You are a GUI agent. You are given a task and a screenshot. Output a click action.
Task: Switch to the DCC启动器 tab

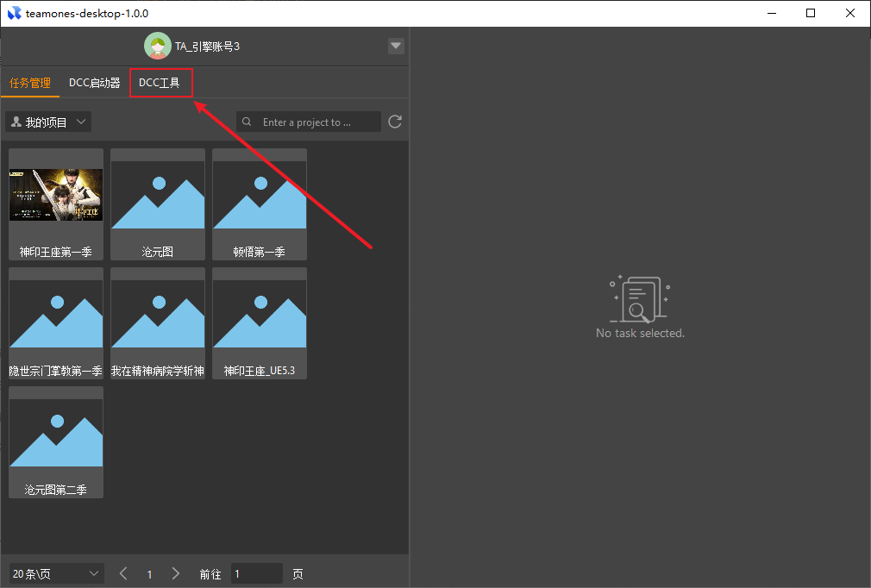[95, 83]
